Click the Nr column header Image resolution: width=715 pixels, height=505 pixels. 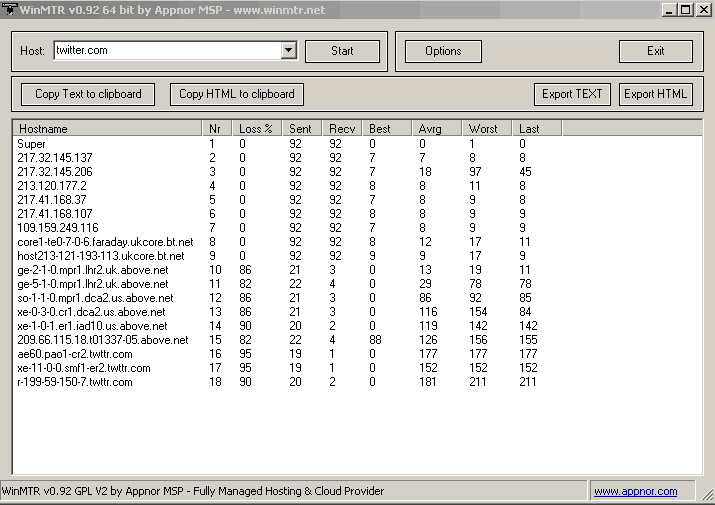tap(217, 129)
